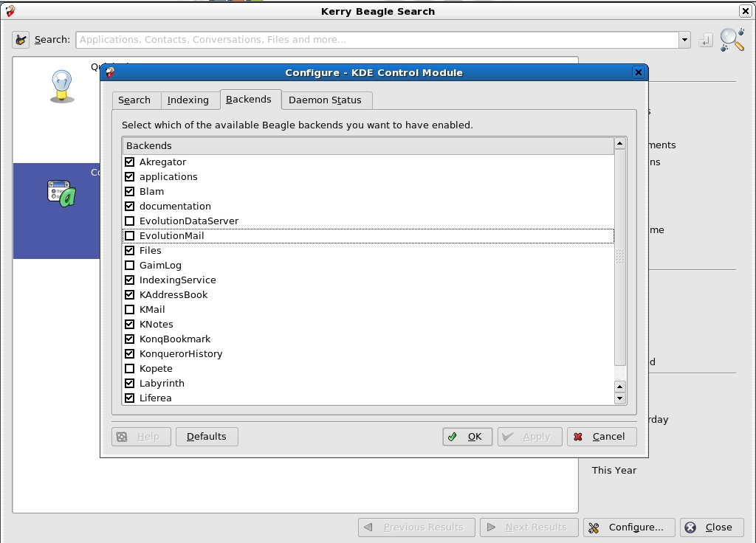Enable the KMail backend
This screenshot has height=543, width=756.
click(129, 309)
